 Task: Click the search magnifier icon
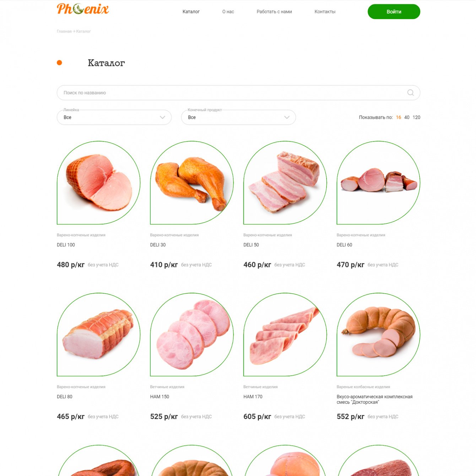(x=411, y=93)
